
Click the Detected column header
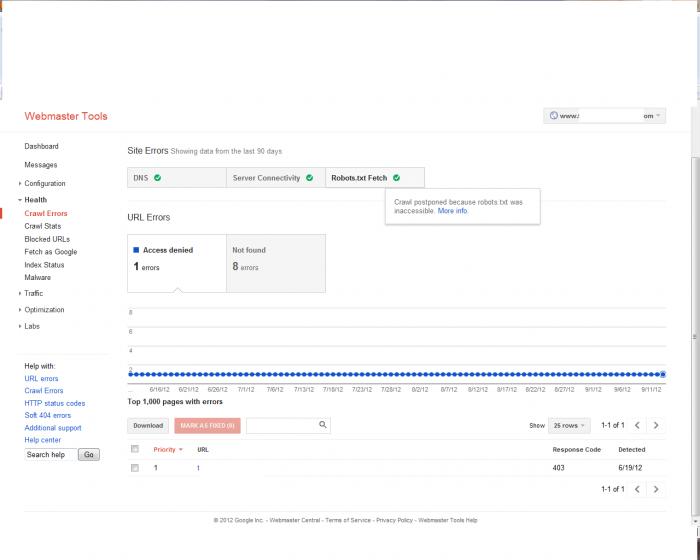point(632,450)
